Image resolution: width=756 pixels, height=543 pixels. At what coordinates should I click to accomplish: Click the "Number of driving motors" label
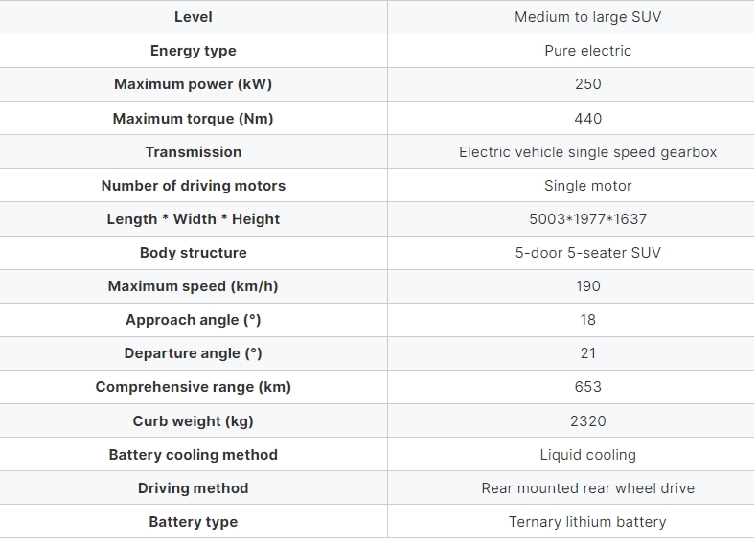(193, 186)
